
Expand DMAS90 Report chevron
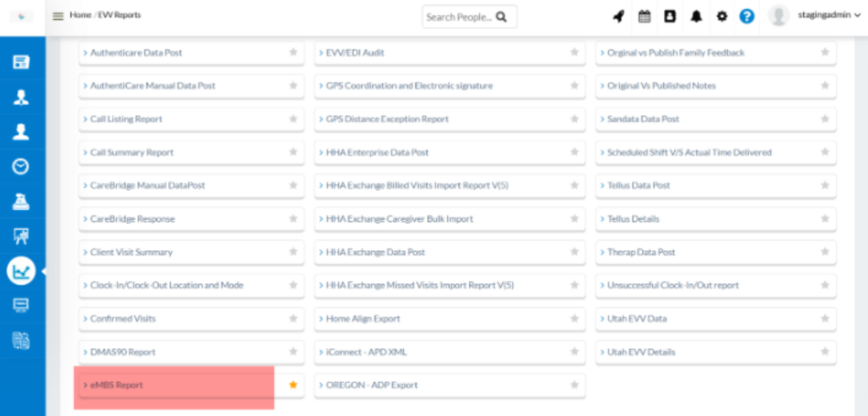[86, 351]
